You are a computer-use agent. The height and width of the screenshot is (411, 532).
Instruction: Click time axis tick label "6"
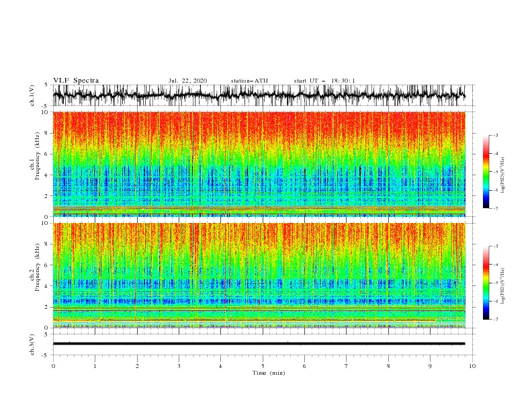pyautogui.click(x=304, y=366)
